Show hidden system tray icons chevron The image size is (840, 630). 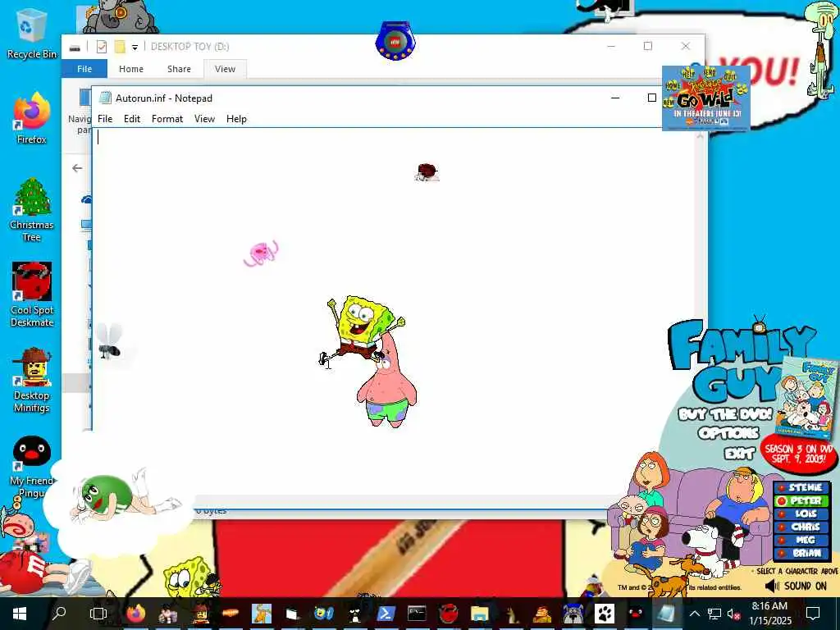tap(694, 614)
